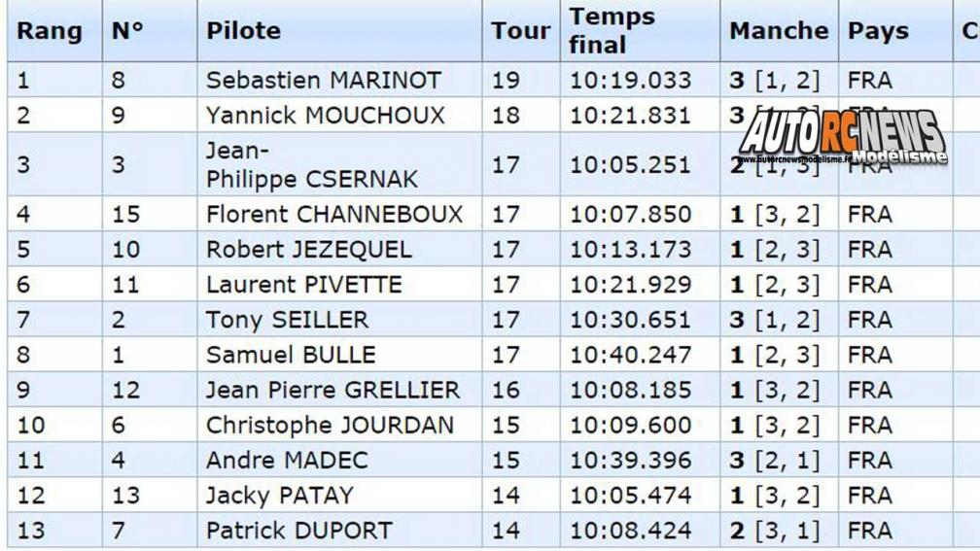This screenshot has height=551, width=980.
Task: Select the Rang column header
Action: (49, 31)
